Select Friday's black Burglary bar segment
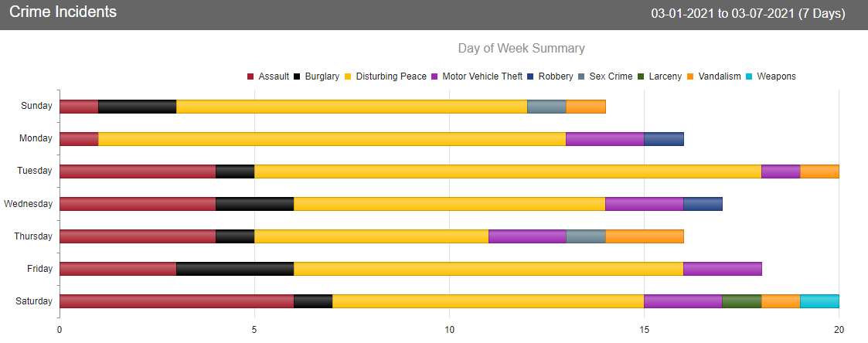 pyautogui.click(x=235, y=269)
